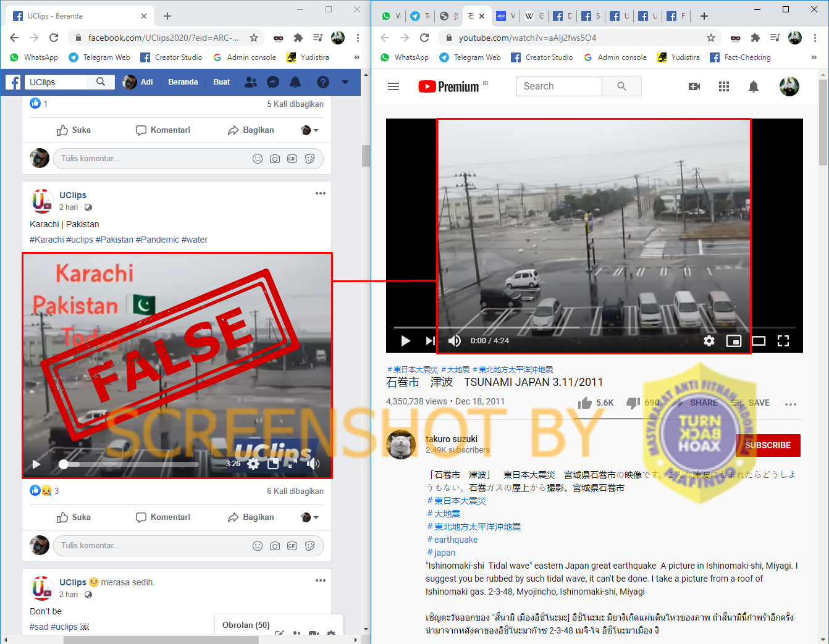Click Komentari on the Karachi post
The width and height of the screenshot is (829, 644).
pyautogui.click(x=163, y=517)
